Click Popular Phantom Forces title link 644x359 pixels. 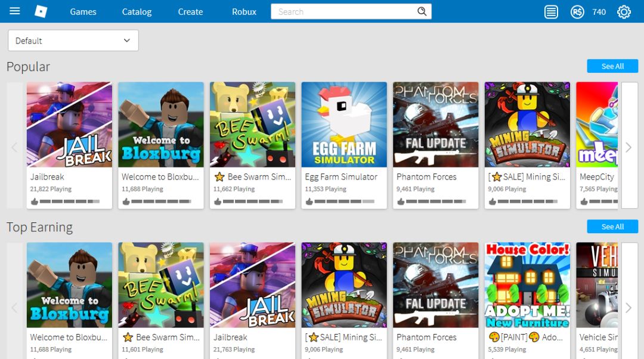pos(426,177)
